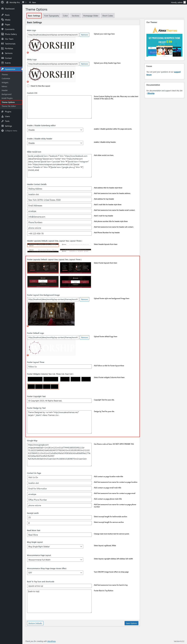187x644 pixels.
Task: Click the Footer Copyright Text input field
Action: click(59, 401)
